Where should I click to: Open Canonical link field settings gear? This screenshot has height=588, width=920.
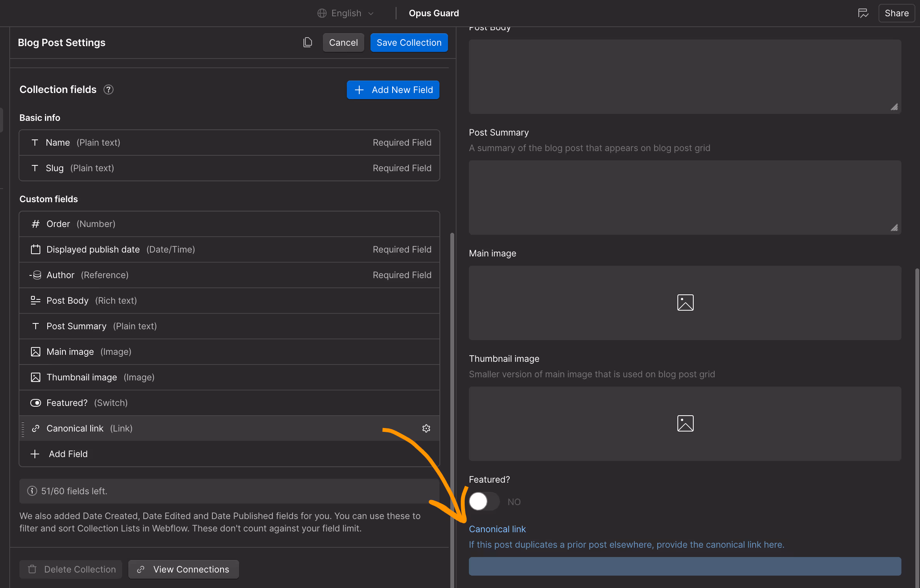(x=426, y=428)
